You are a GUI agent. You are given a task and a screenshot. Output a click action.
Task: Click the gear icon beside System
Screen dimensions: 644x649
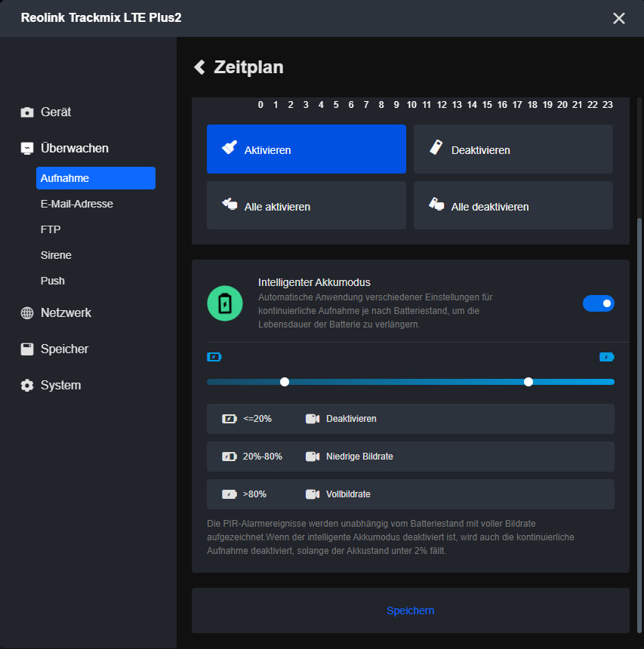point(27,386)
